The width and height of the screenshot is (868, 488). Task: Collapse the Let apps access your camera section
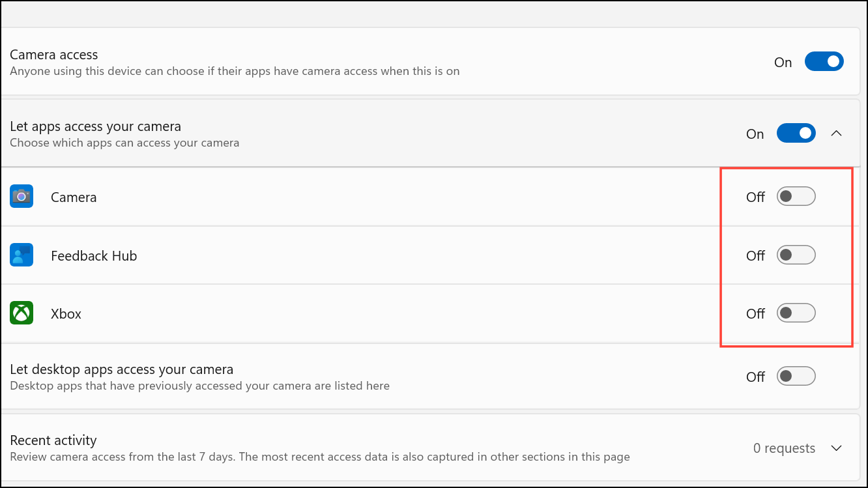click(837, 133)
